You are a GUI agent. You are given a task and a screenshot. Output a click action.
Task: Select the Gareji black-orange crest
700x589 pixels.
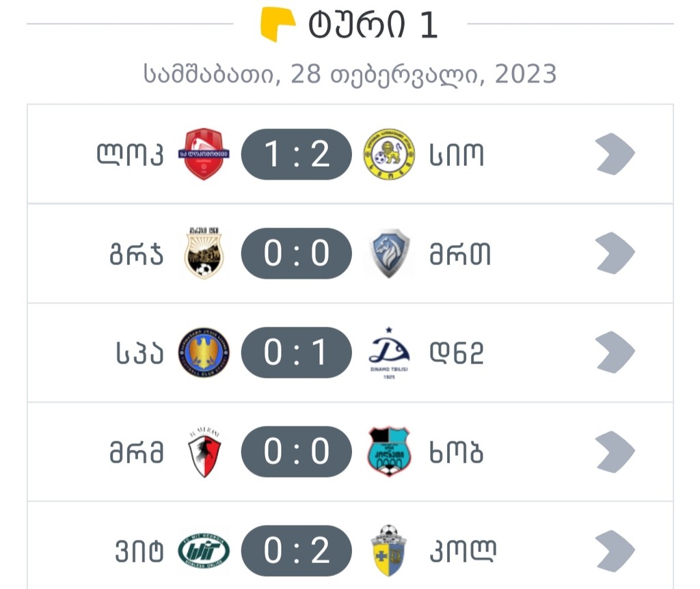tap(204, 253)
